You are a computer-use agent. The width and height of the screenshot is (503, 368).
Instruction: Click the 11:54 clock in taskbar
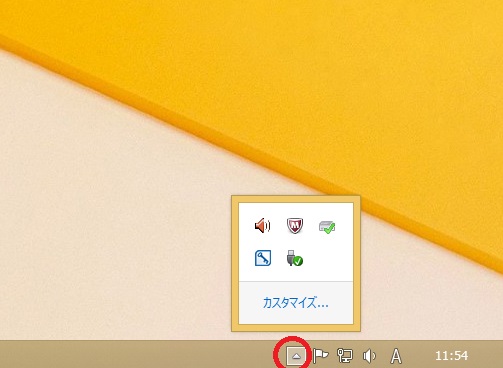pyautogui.click(x=452, y=356)
